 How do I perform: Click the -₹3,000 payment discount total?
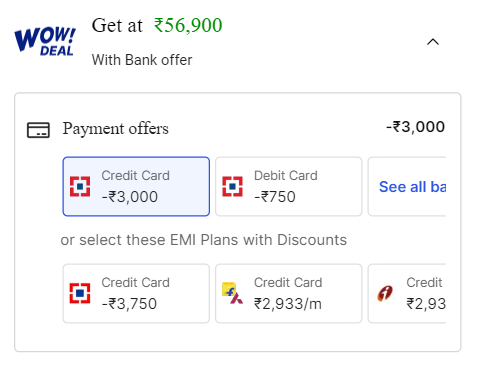415,127
